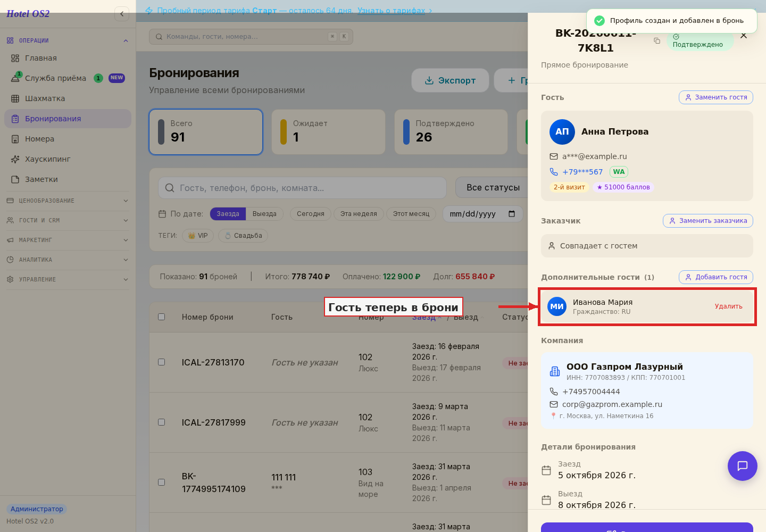
Task: Collapse sidebar with the chevron arrow button
Action: [122, 14]
